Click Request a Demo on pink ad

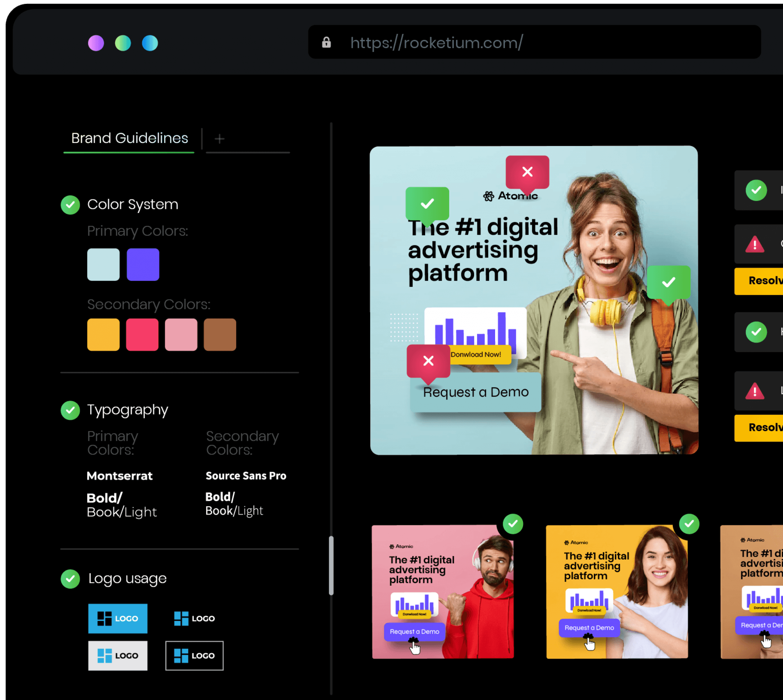point(414,632)
